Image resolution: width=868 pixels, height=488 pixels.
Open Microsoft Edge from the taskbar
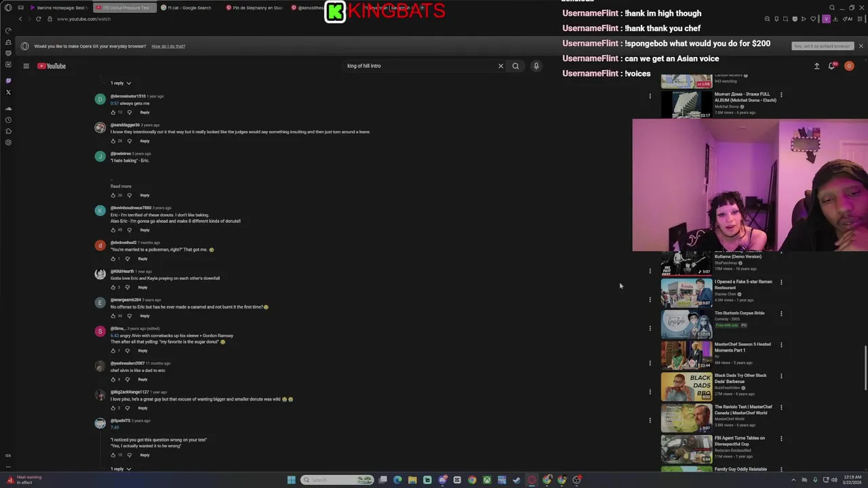pyautogui.click(x=397, y=480)
